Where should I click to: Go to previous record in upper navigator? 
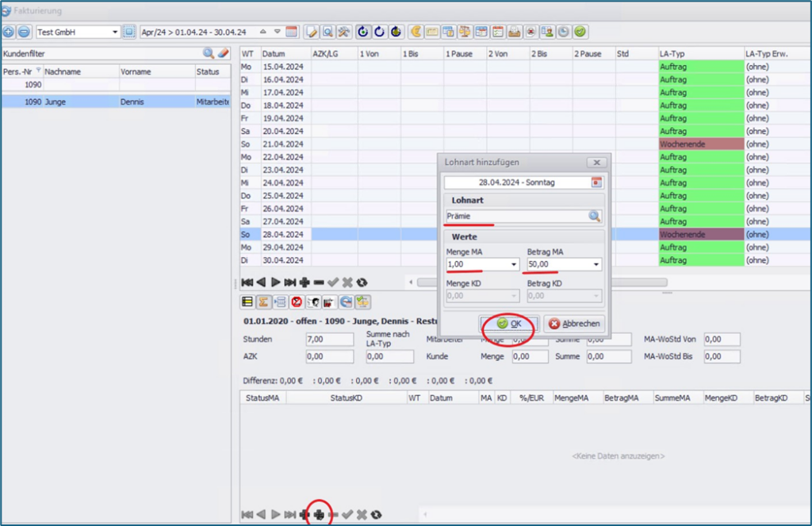click(261, 282)
